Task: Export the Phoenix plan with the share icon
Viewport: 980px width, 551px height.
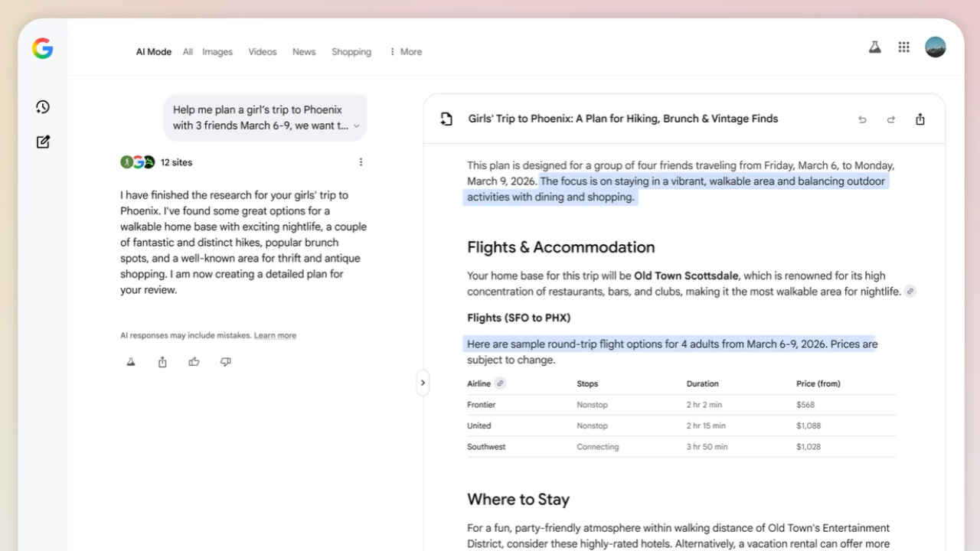Action: coord(920,119)
